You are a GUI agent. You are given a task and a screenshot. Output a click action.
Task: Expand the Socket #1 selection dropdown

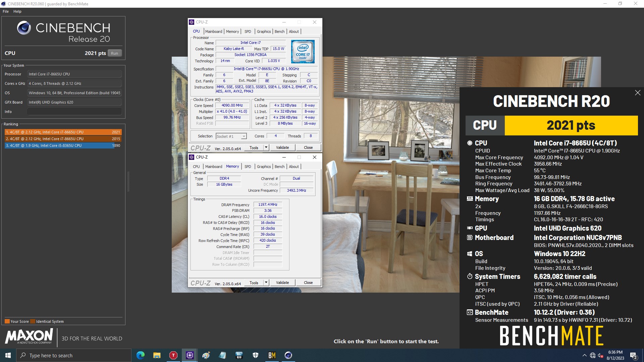tap(244, 136)
